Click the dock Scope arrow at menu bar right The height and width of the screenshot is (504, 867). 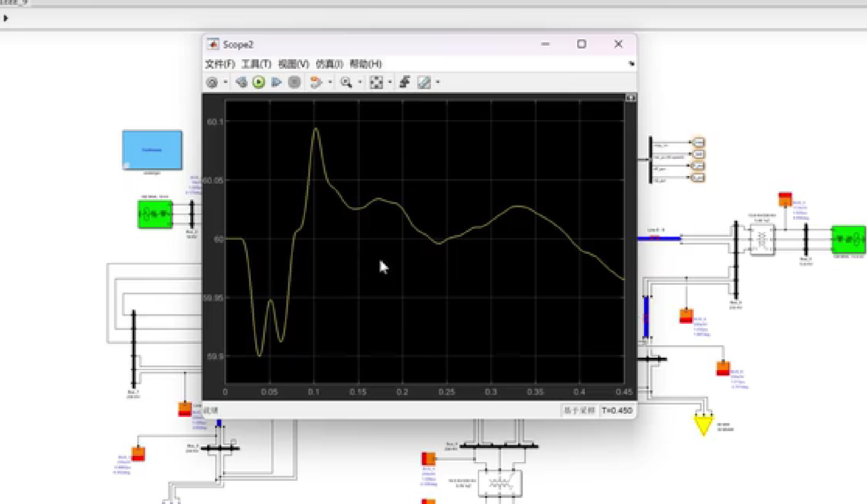click(x=631, y=63)
